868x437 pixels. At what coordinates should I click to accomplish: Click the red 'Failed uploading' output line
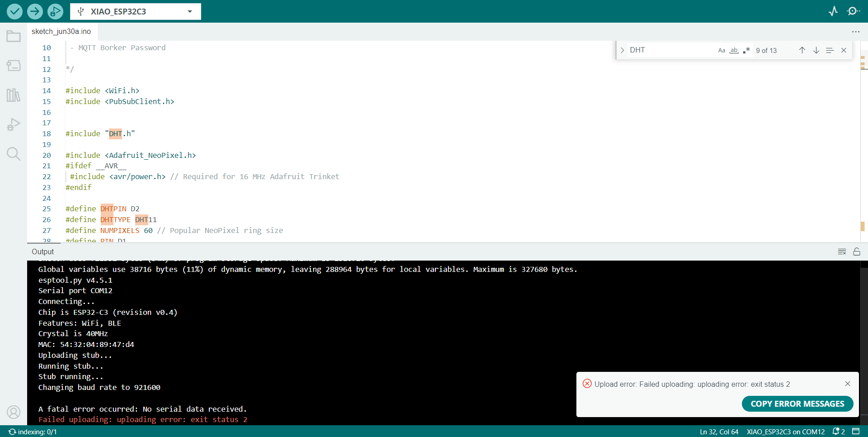pyautogui.click(x=143, y=420)
